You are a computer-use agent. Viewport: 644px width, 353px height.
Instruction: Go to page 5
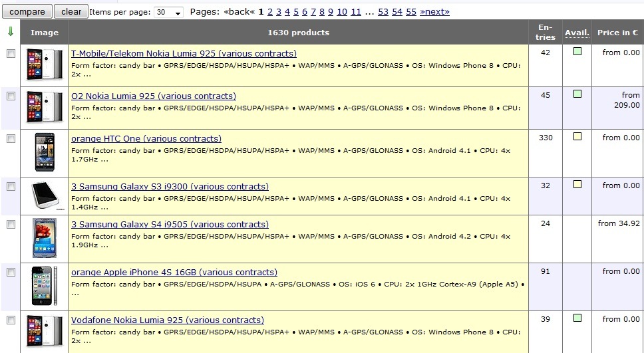pos(295,12)
